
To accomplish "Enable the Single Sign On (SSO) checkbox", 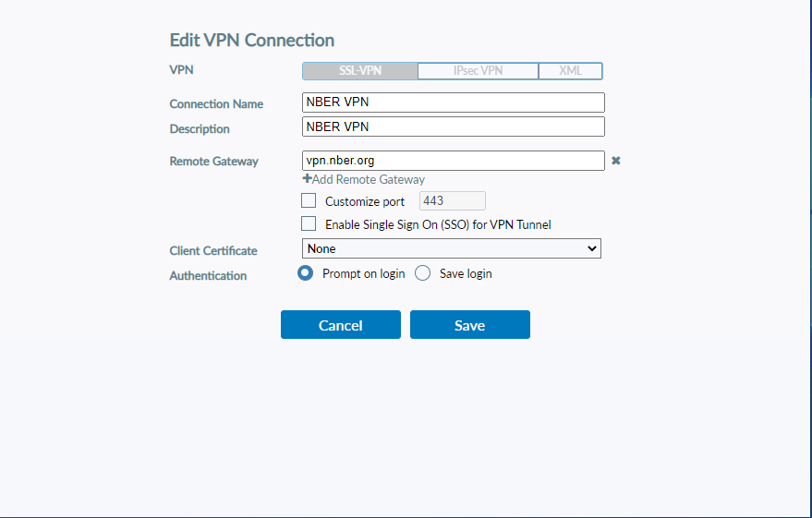I will (x=309, y=224).
